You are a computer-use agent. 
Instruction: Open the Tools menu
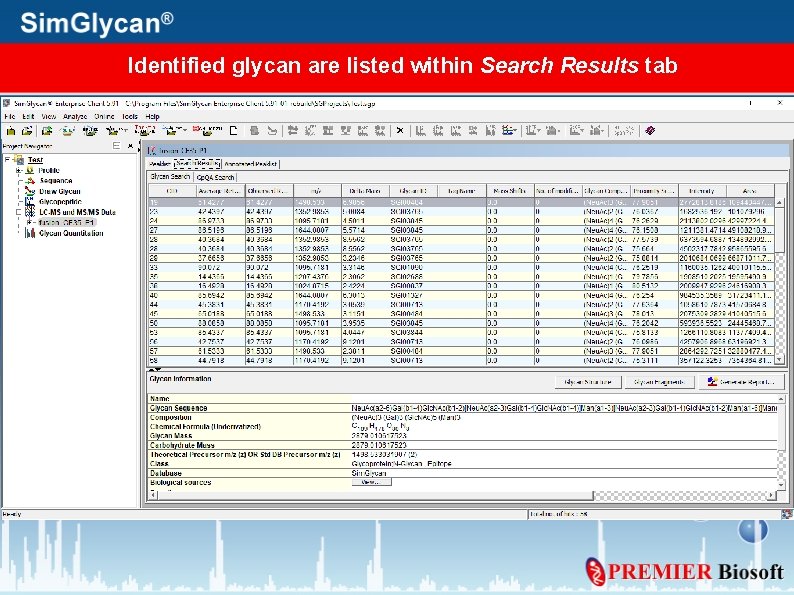130,116
